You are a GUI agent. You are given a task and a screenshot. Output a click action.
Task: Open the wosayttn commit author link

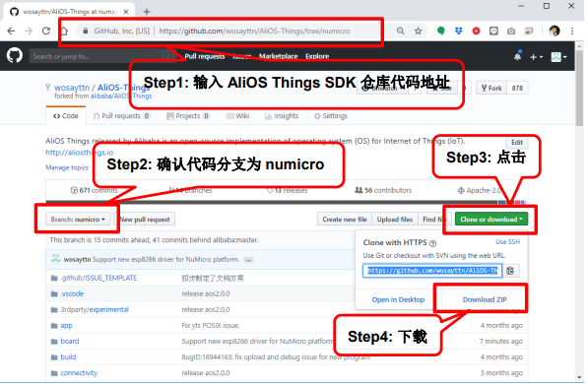(77, 260)
